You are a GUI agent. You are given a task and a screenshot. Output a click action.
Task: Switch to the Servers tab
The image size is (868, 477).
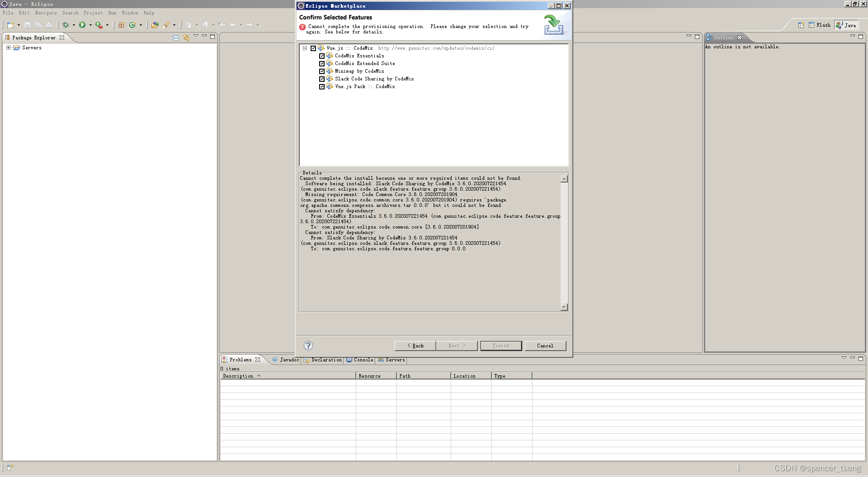click(x=392, y=360)
